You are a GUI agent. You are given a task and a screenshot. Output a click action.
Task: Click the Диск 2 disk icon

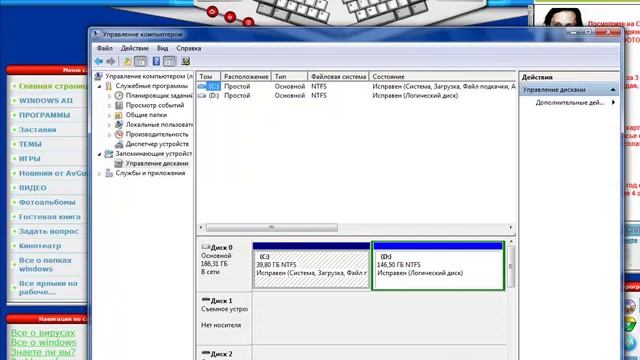[206, 353]
